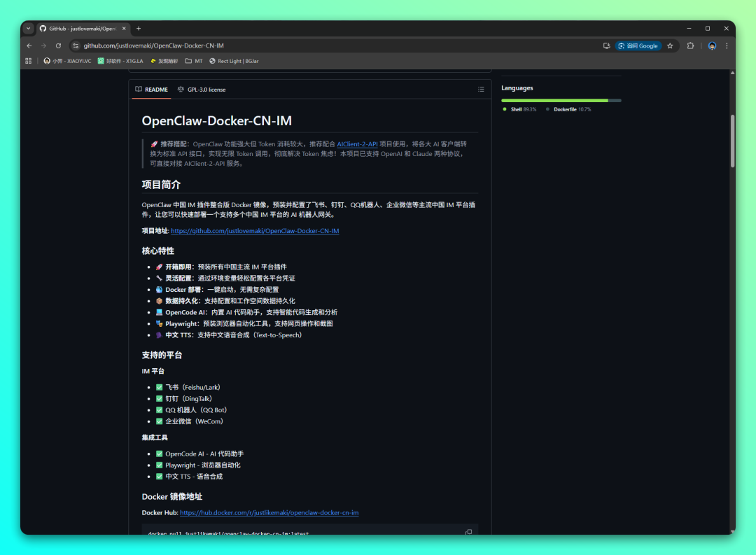Click the Docker 镜像地址 heading

pyautogui.click(x=171, y=497)
